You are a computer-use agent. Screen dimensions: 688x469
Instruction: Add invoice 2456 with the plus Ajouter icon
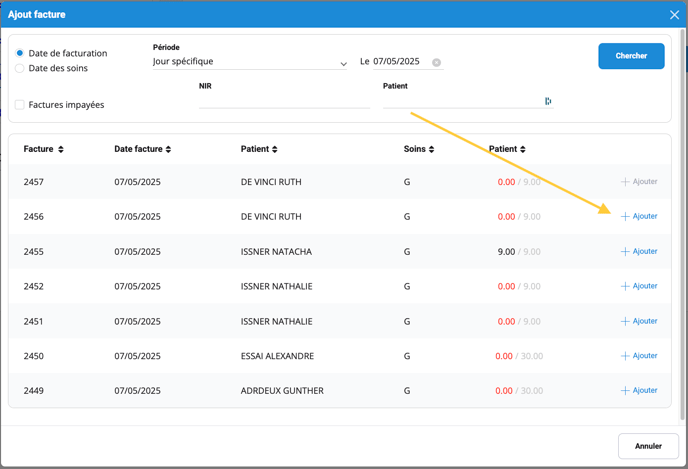pos(626,217)
